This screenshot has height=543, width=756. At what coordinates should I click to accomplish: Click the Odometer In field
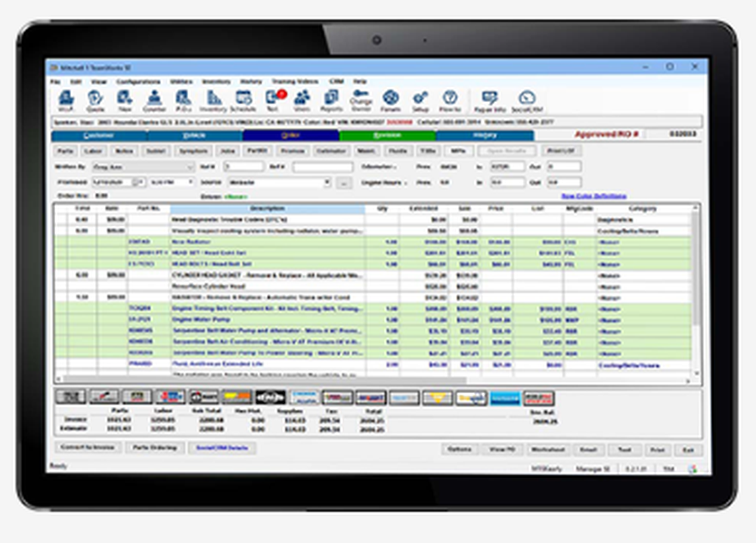tap(508, 167)
